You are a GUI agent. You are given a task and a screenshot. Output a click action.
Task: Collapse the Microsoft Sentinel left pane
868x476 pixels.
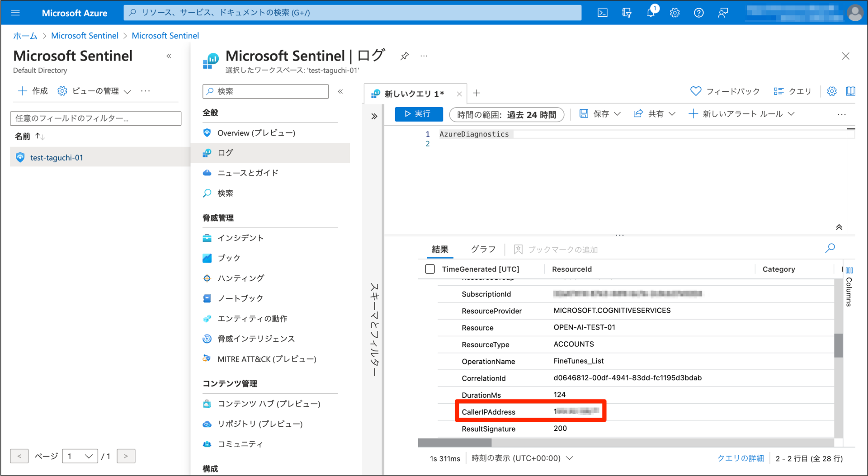click(169, 56)
